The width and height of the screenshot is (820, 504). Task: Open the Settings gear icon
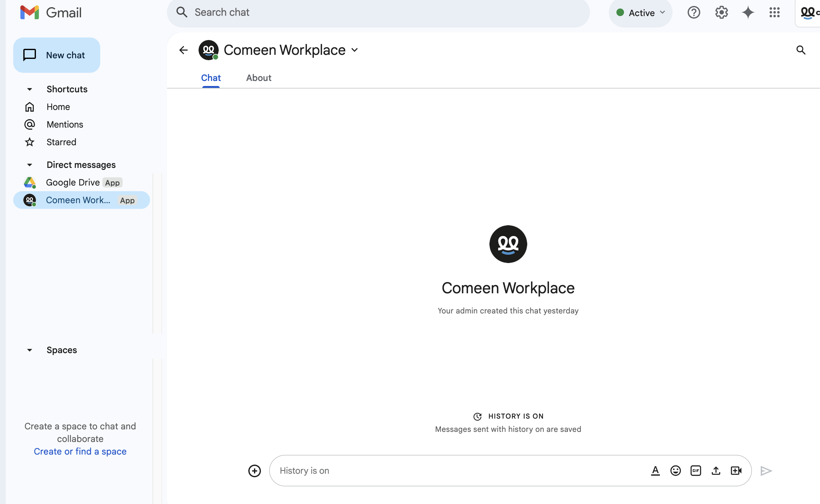[721, 13]
